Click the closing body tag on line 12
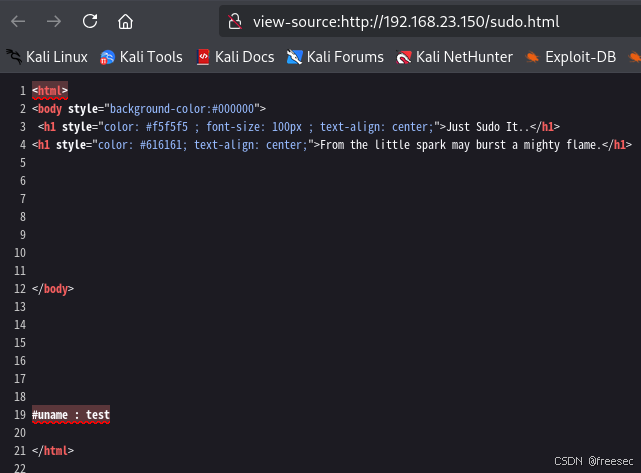The image size is (641, 473). pos(53,289)
